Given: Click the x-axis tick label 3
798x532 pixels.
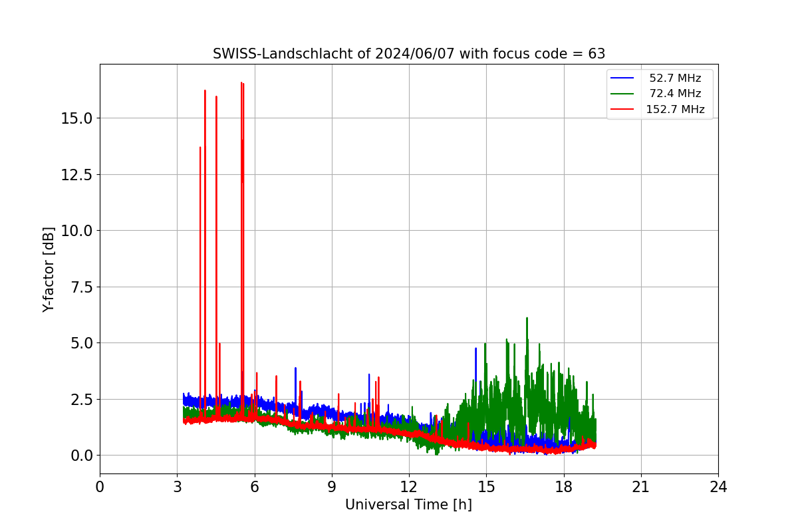Looking at the screenshot, I should click(x=177, y=487).
